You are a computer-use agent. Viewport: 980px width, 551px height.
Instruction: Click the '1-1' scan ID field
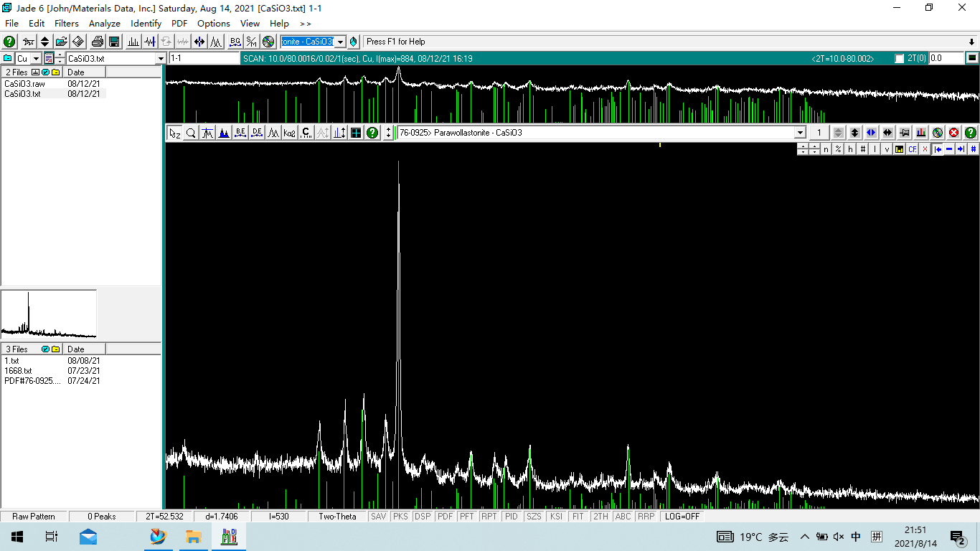coord(204,58)
